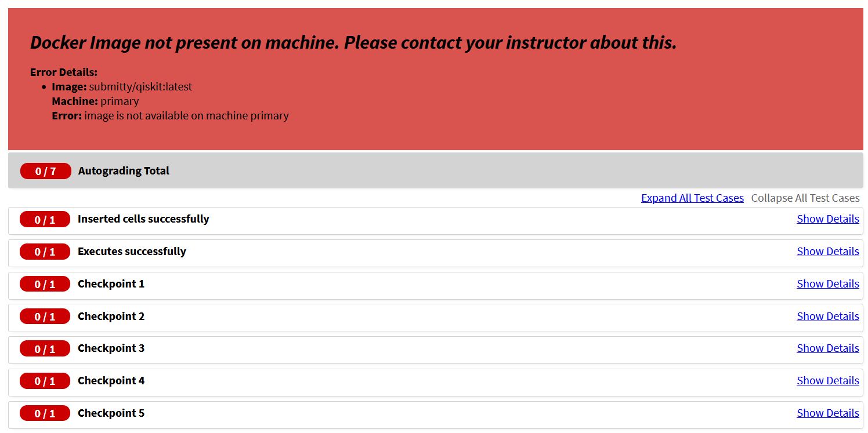
Task: Click the Checkpoint 2 title
Action: [111, 316]
